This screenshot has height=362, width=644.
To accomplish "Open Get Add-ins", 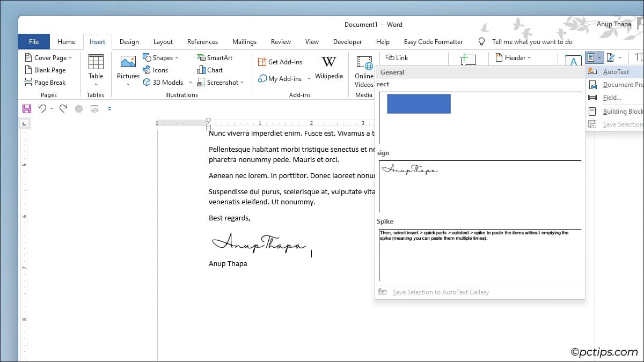I will 281,61.
